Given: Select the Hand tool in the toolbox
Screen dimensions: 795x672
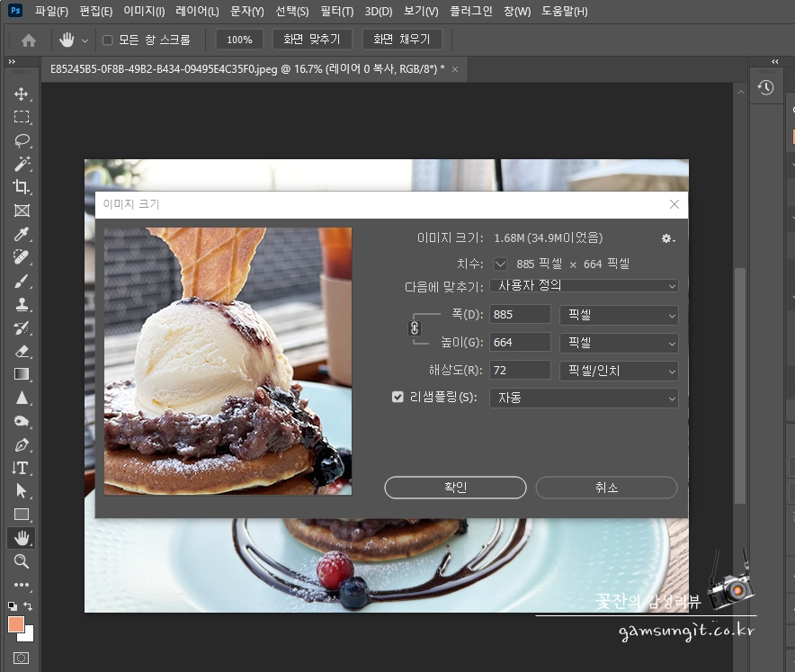Looking at the screenshot, I should [22, 538].
